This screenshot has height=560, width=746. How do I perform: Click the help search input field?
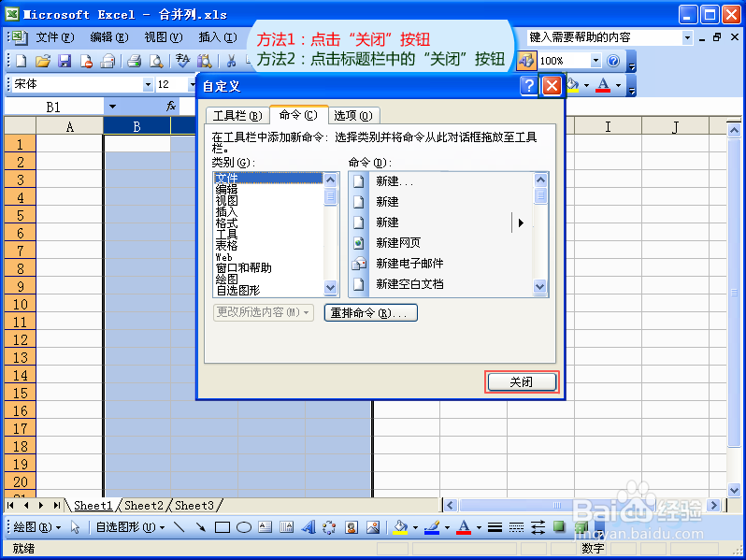pos(604,37)
